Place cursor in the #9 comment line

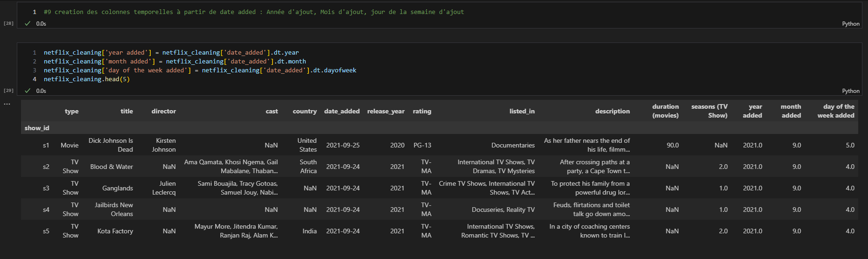[x=253, y=12]
